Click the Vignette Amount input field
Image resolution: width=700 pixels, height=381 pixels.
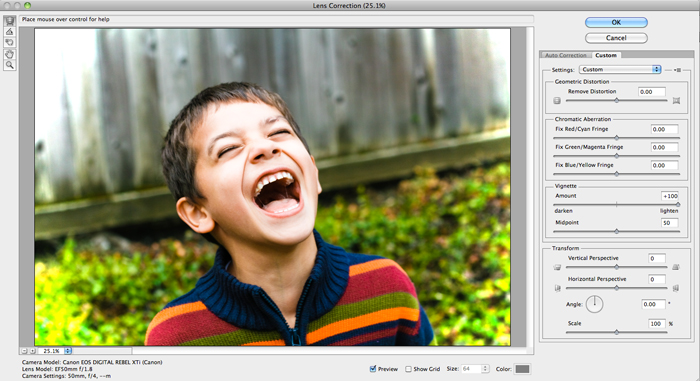point(670,196)
